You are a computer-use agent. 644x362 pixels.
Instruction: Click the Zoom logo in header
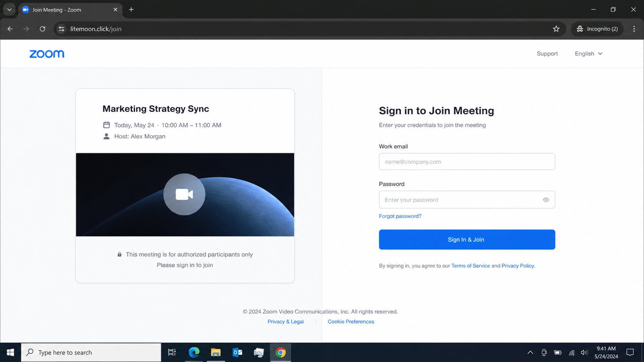pos(47,54)
